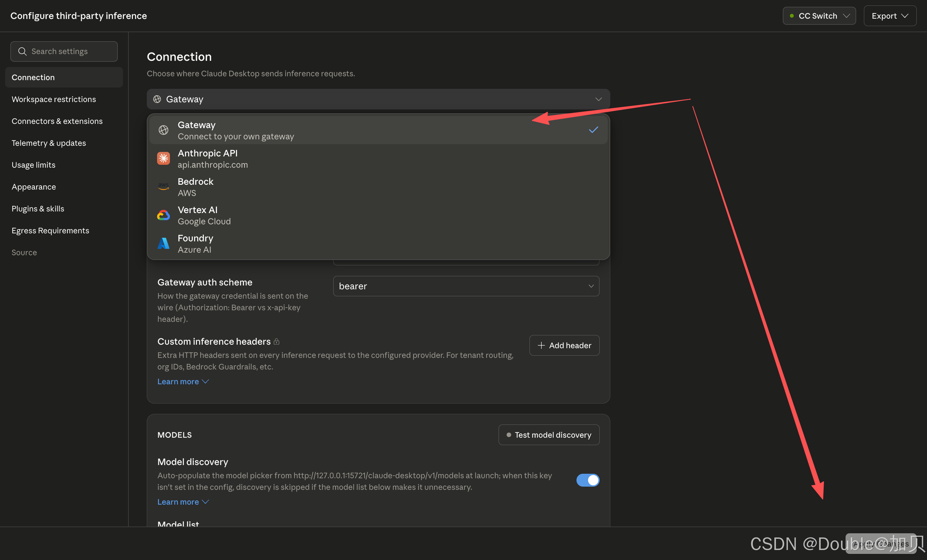
Task: Click Test model discovery button
Action: point(549,435)
